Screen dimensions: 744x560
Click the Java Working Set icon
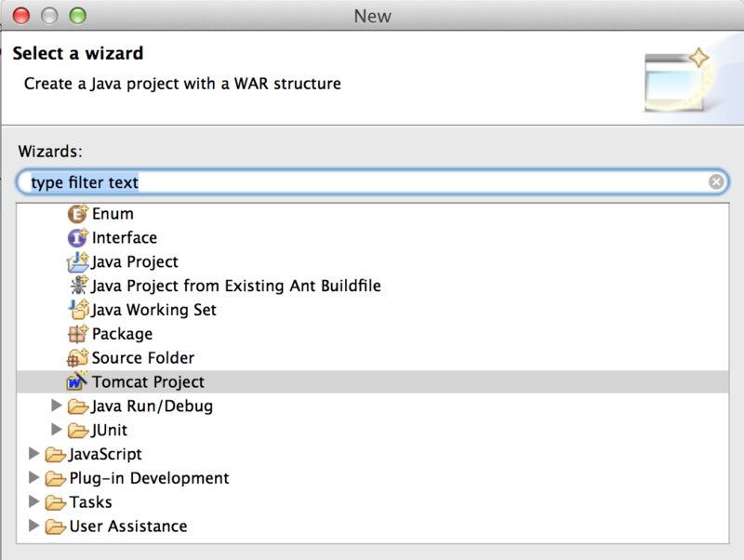pyautogui.click(x=77, y=310)
